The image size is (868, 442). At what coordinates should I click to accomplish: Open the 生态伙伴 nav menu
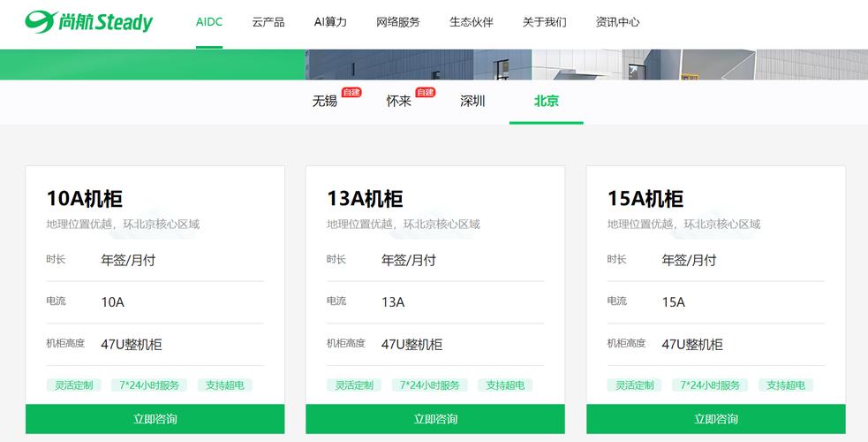point(472,22)
